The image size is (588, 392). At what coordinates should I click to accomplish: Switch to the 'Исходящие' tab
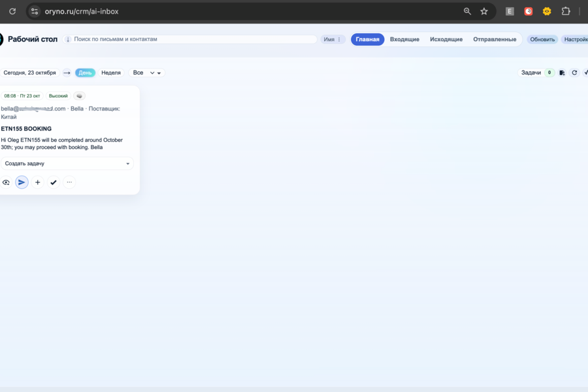(446, 39)
